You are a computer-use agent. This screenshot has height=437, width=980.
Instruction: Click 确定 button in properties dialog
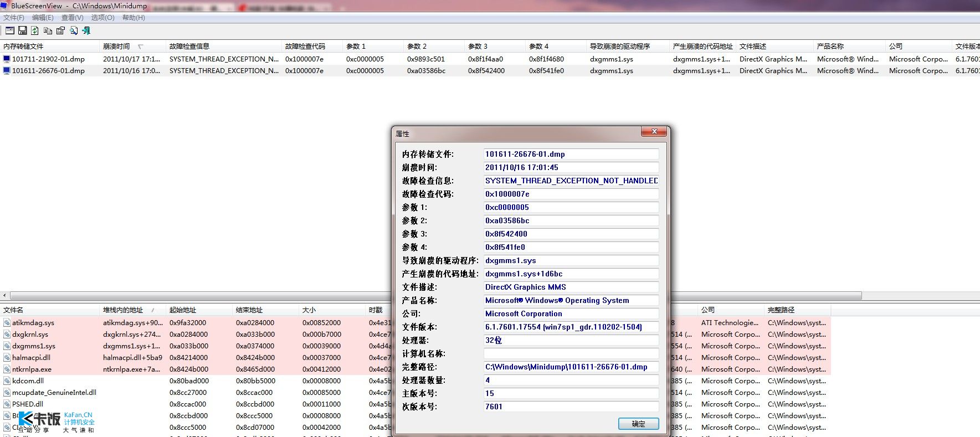coord(638,424)
